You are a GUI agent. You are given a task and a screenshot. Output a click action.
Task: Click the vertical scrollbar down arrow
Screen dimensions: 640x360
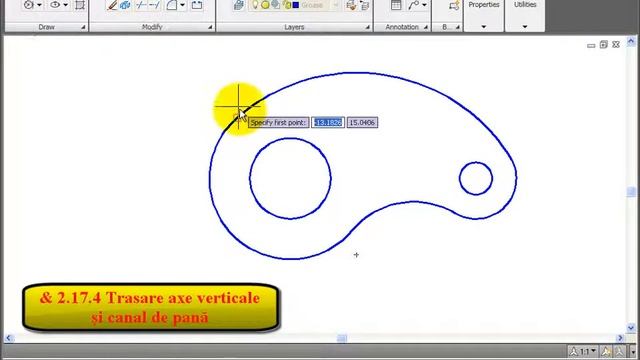631,328
